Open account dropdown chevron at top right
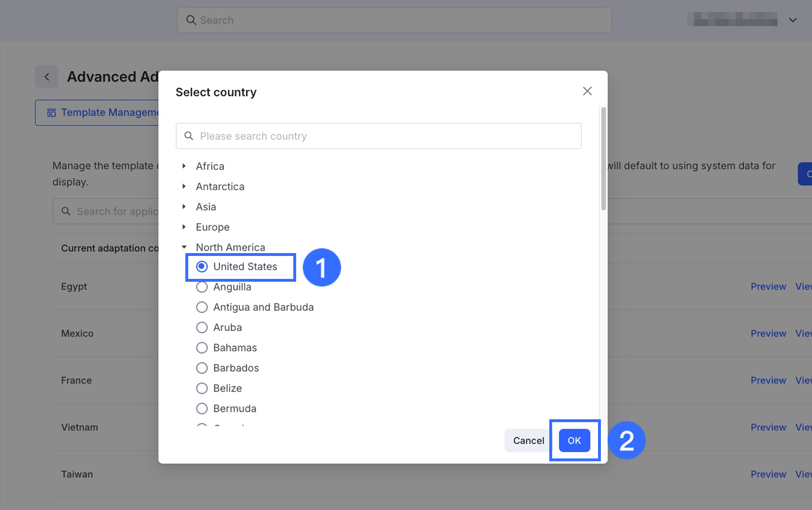The height and width of the screenshot is (510, 812). (792, 20)
